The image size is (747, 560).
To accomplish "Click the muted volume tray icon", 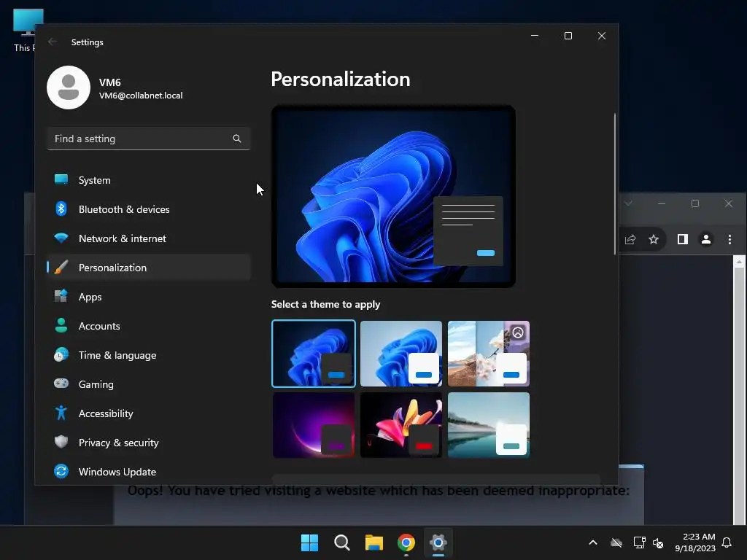I will pos(658,542).
